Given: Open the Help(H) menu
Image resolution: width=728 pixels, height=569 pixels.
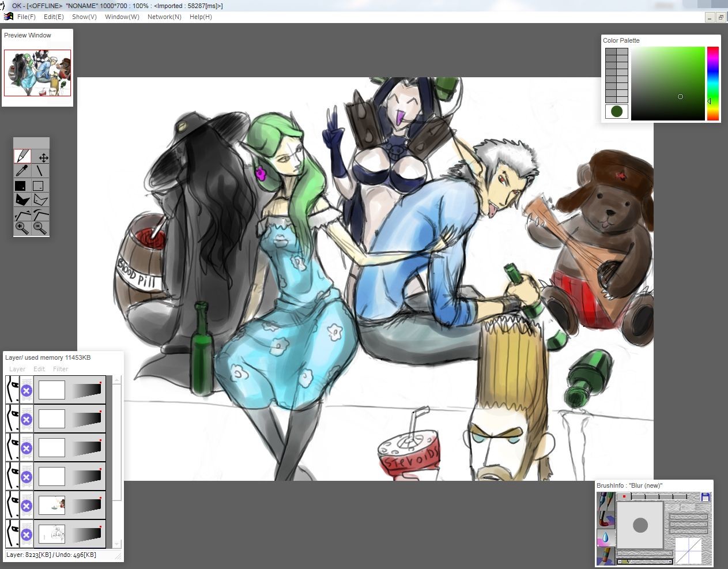Looking at the screenshot, I should [201, 17].
